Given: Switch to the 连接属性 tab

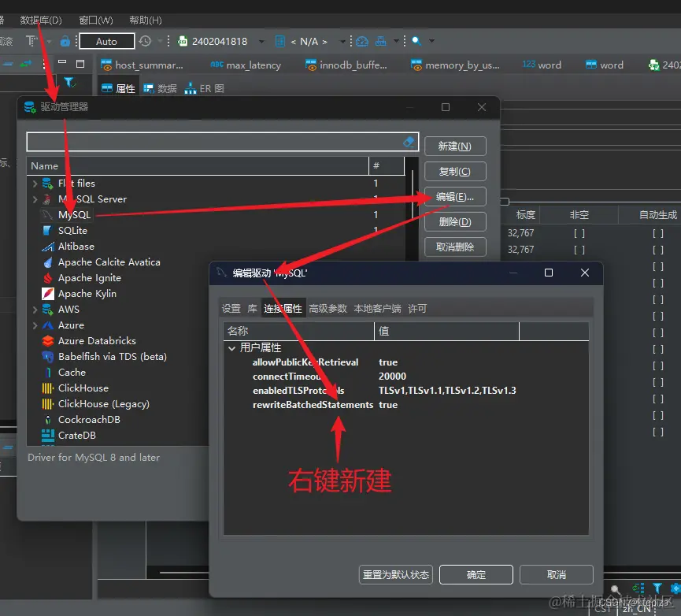Looking at the screenshot, I should 283,309.
